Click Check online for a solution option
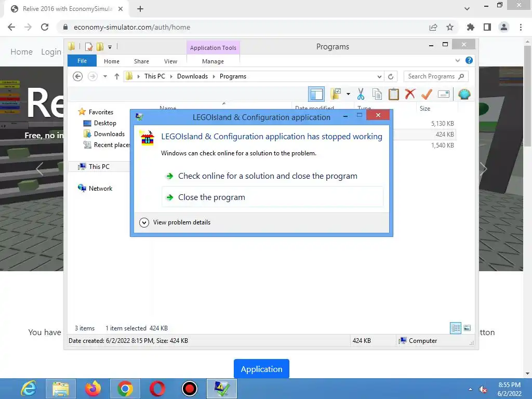The image size is (532, 399). (x=268, y=176)
